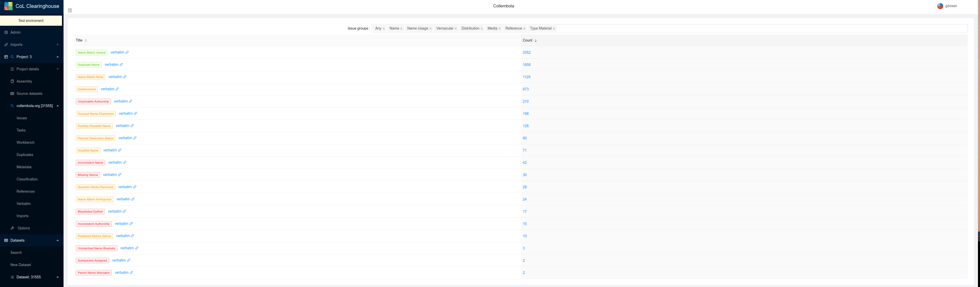Open the verbatim link for Duplicate Name
This screenshot has height=287, width=980.
point(111,65)
